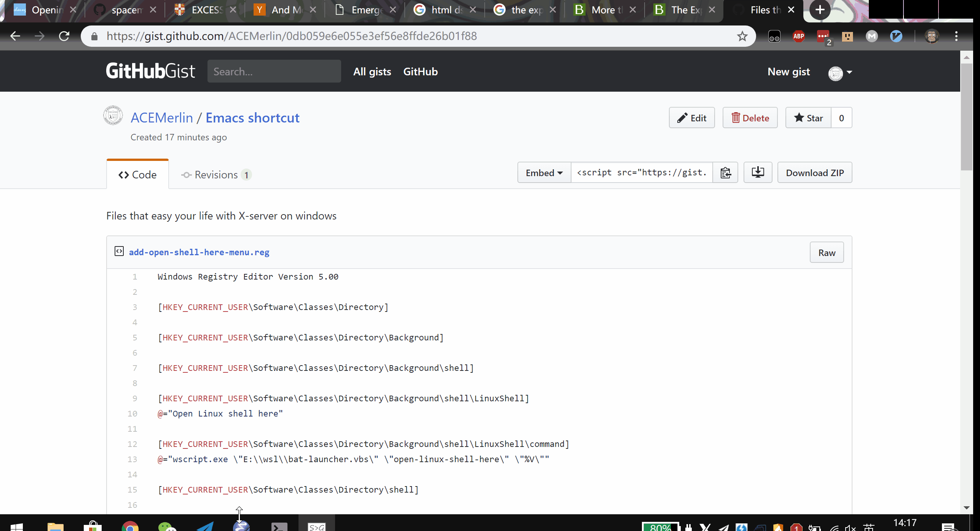The image size is (980, 531).
Task: Open Chrome's three-dot menu
Action: [956, 36]
